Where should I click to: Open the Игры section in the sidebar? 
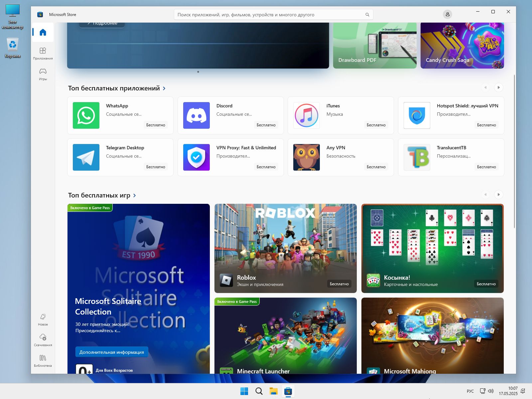pyautogui.click(x=43, y=74)
